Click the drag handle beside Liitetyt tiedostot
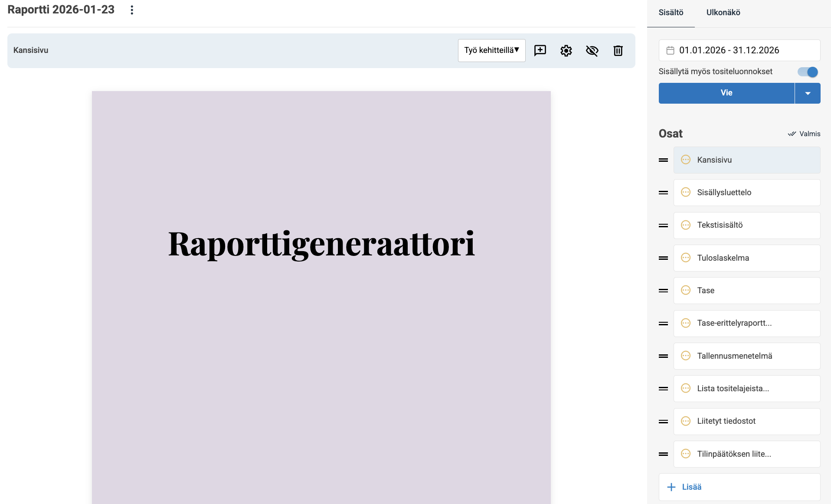This screenshot has height=504, width=831. click(x=663, y=421)
